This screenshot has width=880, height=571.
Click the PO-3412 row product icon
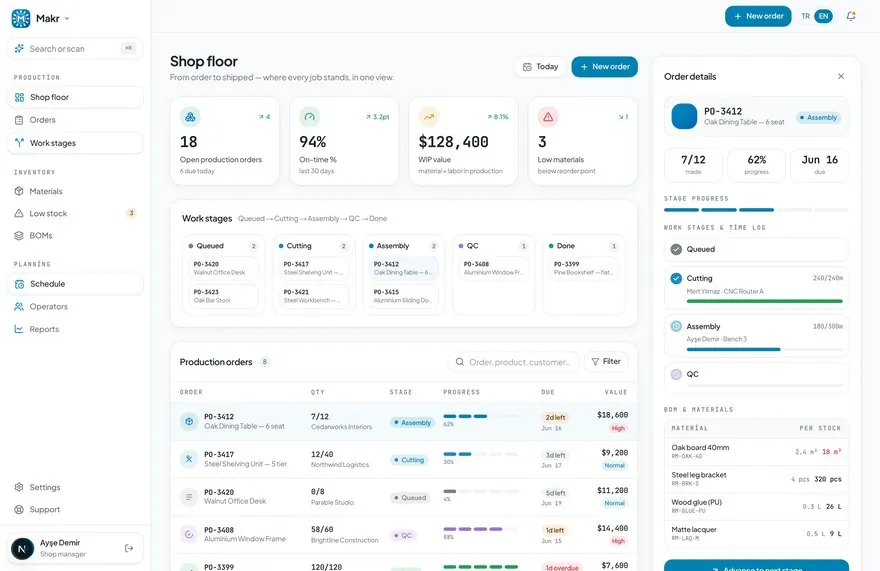point(189,422)
